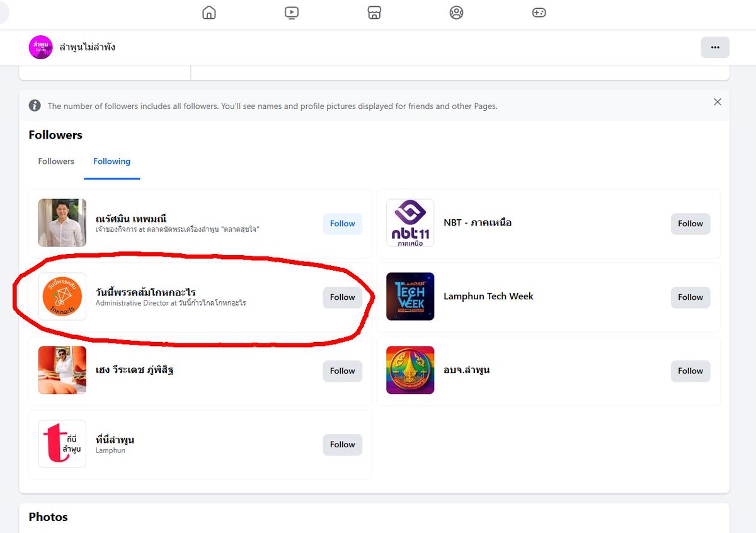Open ณรัศมิน เทพมณี profile picture
Viewport: 756px width, 533px height.
62,223
